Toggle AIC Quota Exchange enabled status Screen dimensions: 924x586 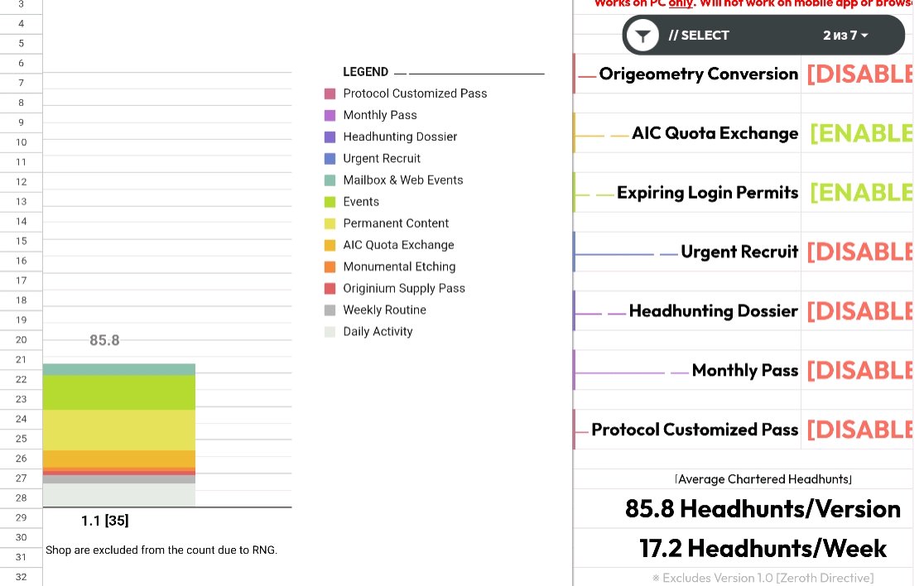point(861,134)
